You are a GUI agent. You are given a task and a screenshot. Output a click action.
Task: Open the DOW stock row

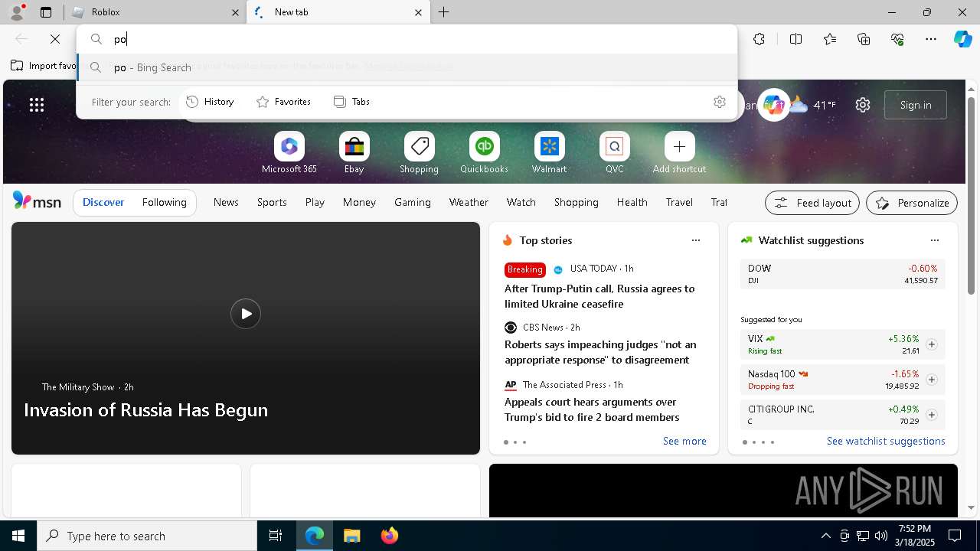pyautogui.click(x=843, y=274)
